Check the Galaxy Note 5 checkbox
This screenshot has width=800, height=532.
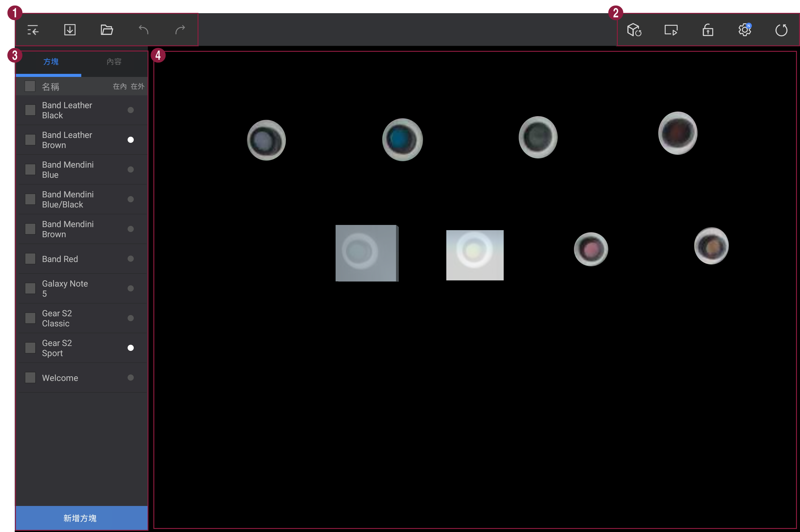pos(30,288)
